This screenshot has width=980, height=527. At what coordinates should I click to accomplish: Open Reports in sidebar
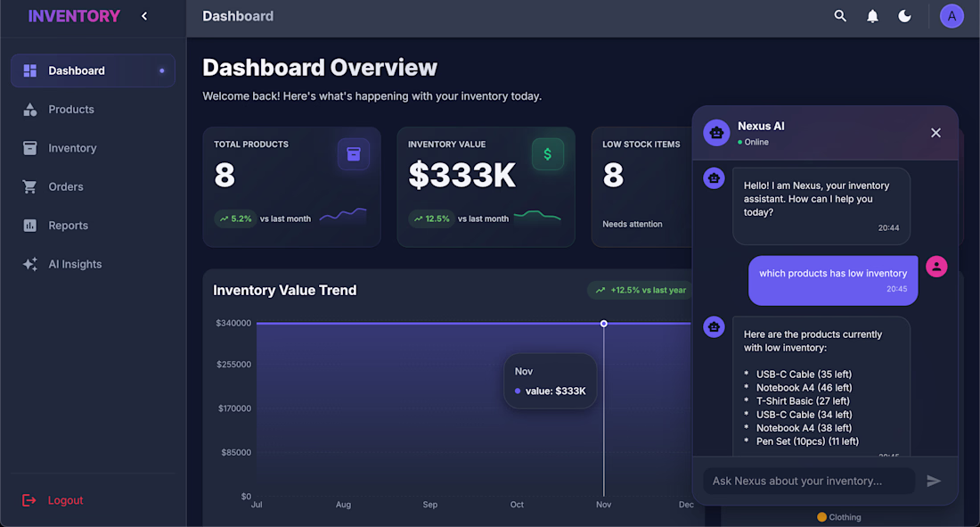(94, 226)
